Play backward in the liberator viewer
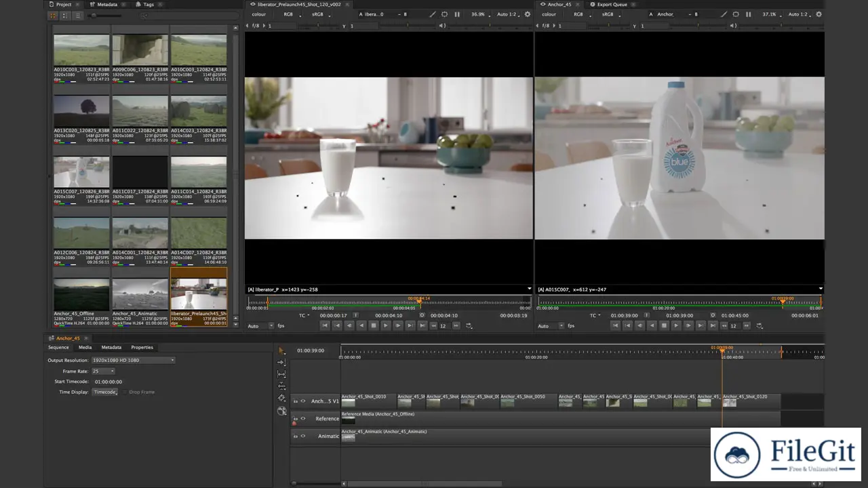 tap(361, 326)
